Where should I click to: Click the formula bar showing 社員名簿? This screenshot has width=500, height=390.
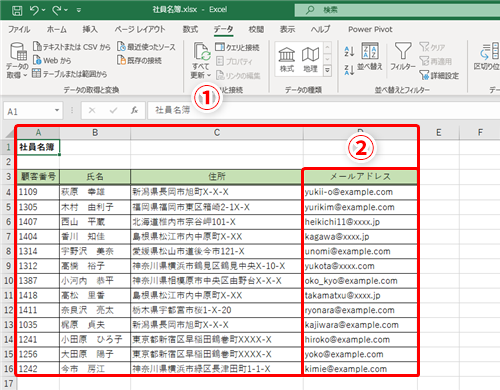(x=323, y=110)
